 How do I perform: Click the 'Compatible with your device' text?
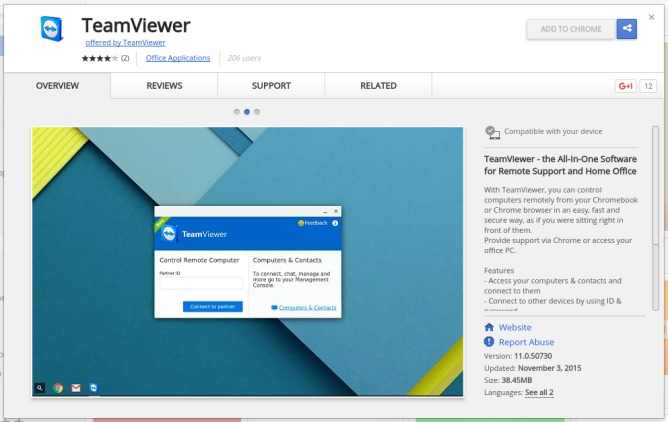pyautogui.click(x=553, y=132)
